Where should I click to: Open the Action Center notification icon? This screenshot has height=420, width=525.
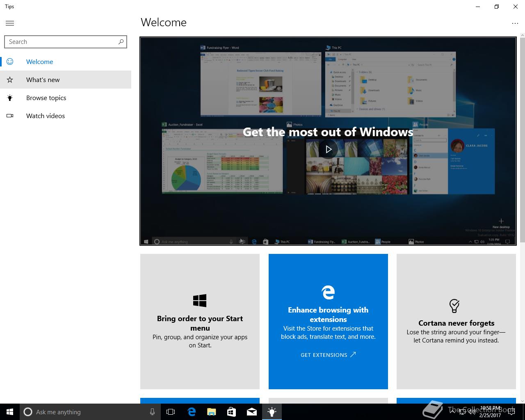[x=511, y=412]
